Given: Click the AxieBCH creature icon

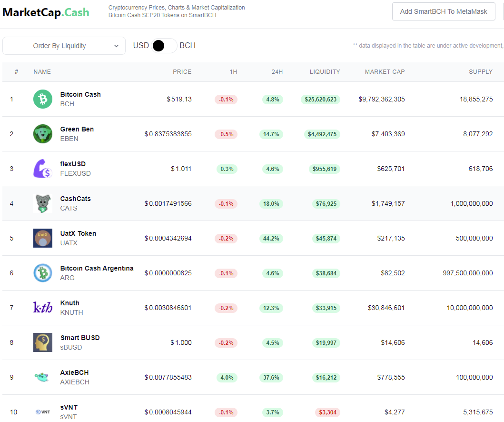Looking at the screenshot, I should [x=42, y=377].
